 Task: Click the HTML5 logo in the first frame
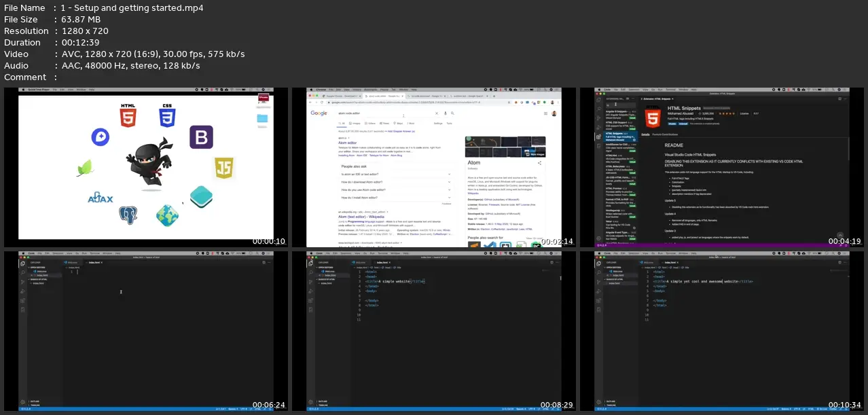coord(128,116)
